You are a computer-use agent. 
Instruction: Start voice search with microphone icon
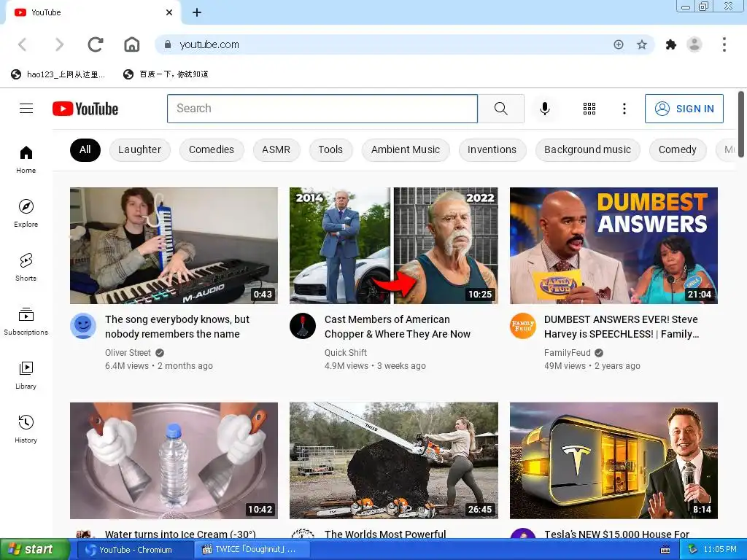click(x=544, y=109)
